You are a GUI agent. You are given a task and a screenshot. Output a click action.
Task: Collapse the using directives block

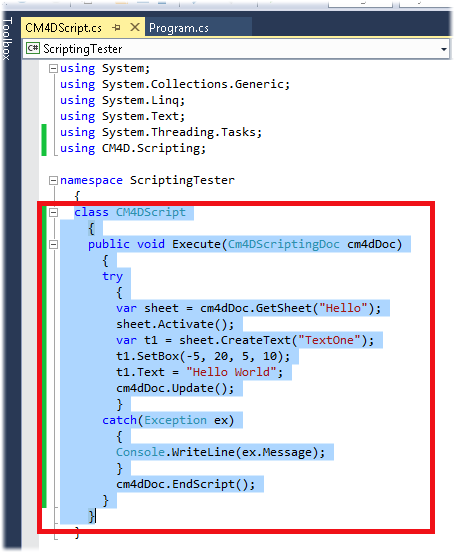tap(53, 69)
